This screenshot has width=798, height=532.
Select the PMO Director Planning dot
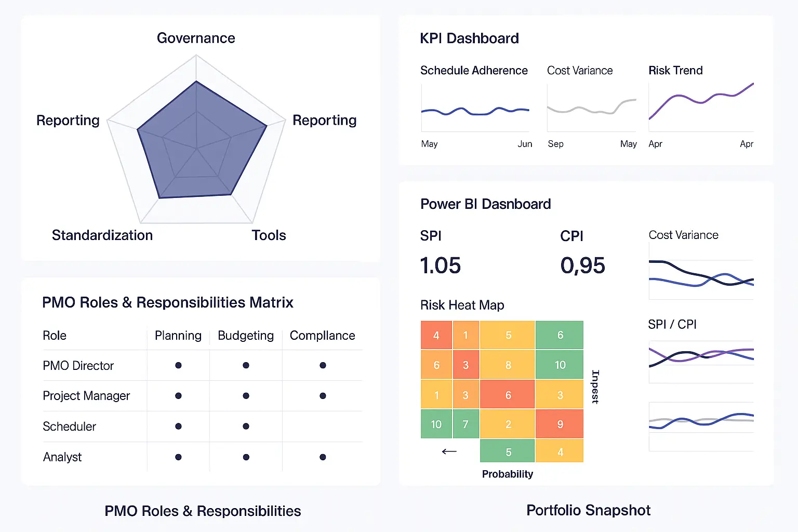[x=178, y=365]
